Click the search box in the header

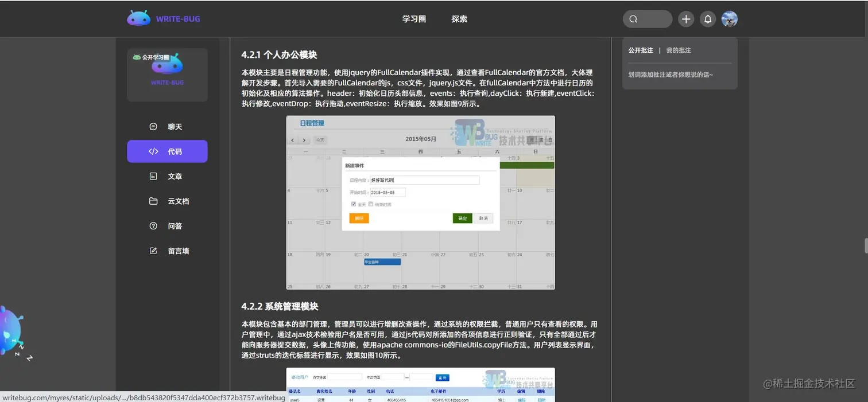coord(647,19)
